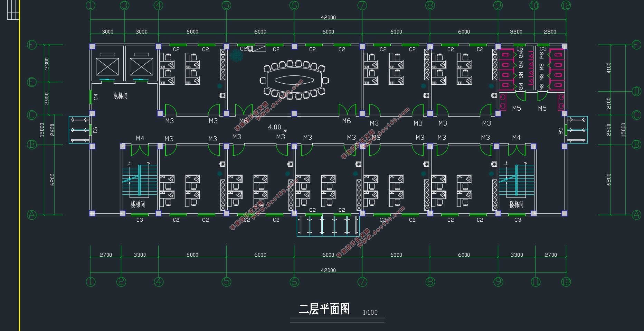Select the C3 window label at bottom right

[x=518, y=220]
